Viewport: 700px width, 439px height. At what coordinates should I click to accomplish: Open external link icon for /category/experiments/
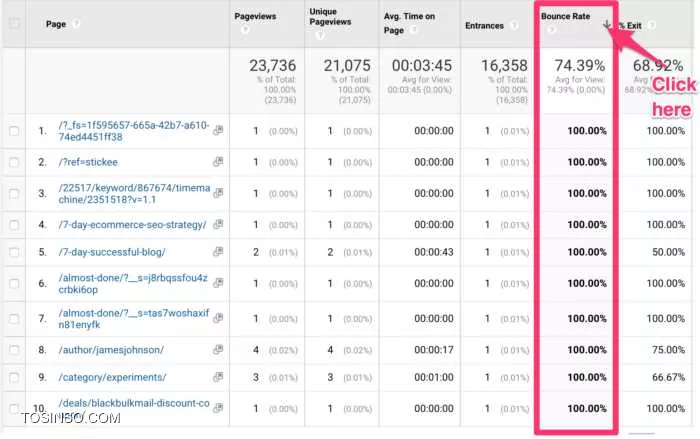point(218,377)
